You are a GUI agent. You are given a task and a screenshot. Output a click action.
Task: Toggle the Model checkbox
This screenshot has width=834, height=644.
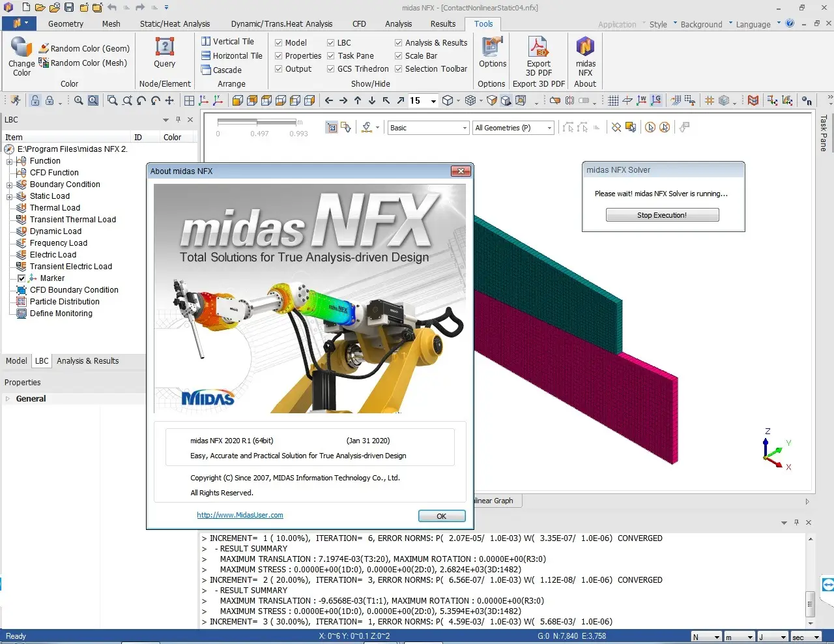[x=278, y=42]
